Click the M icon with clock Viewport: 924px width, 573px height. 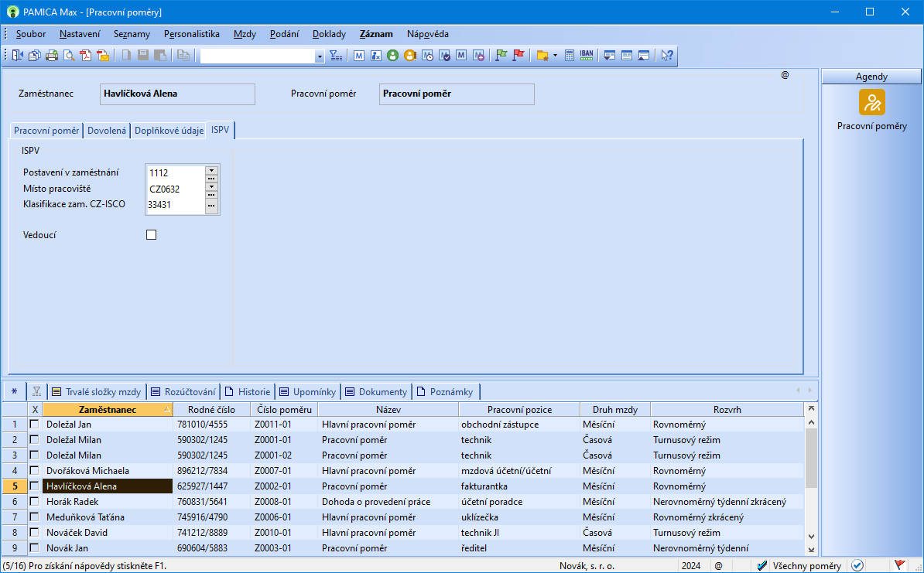click(x=427, y=56)
